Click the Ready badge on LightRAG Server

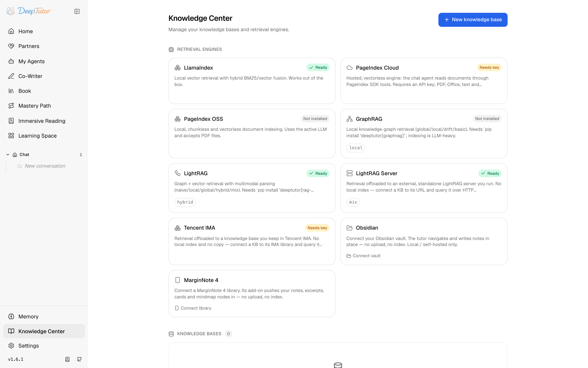pyautogui.click(x=490, y=173)
